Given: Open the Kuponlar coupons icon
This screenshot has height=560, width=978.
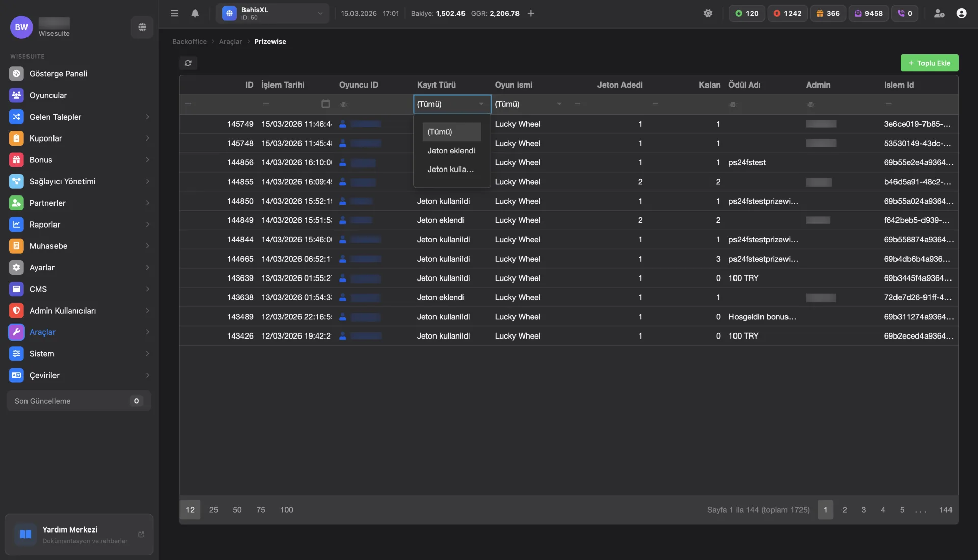Looking at the screenshot, I should [16, 138].
